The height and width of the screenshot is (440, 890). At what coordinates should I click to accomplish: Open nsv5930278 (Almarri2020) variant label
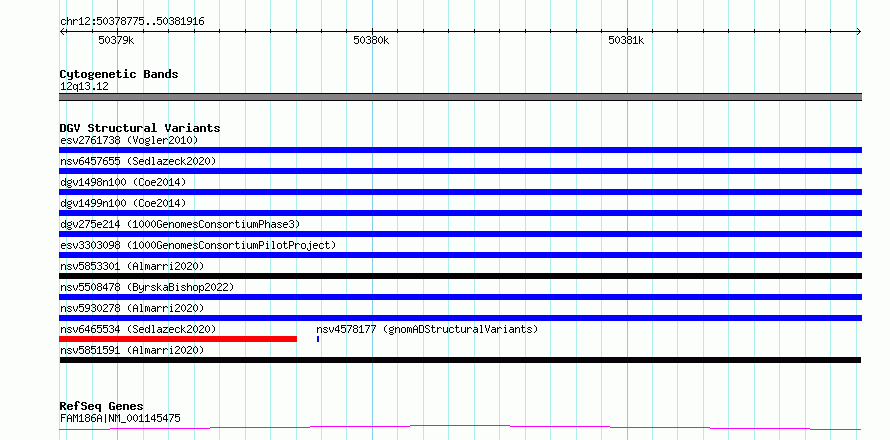[132, 308]
